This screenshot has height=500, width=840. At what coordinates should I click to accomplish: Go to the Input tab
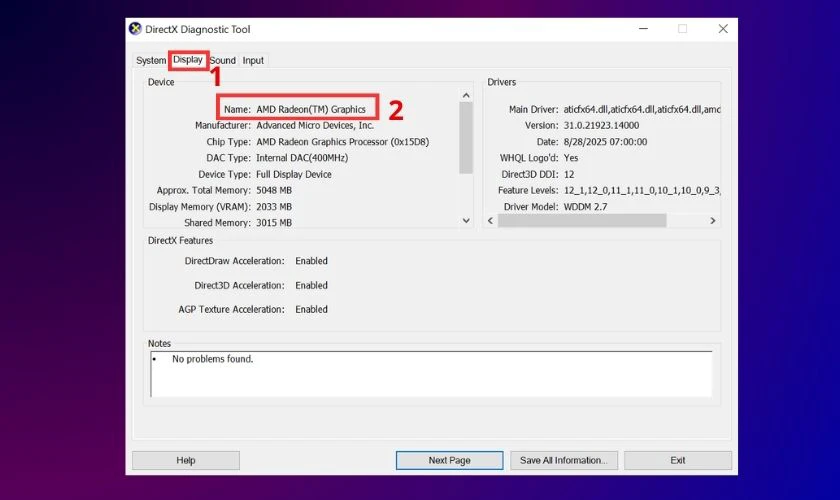pos(253,61)
